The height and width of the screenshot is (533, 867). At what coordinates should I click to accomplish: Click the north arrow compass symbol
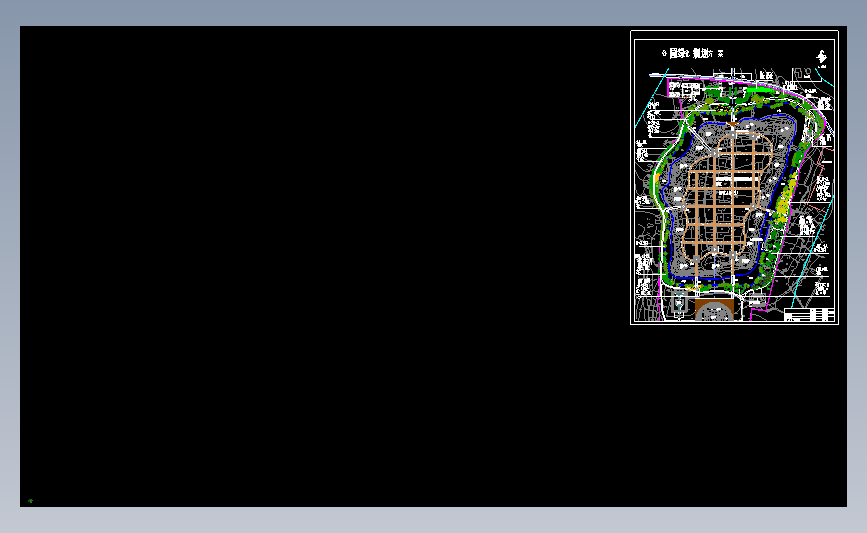tap(822, 58)
